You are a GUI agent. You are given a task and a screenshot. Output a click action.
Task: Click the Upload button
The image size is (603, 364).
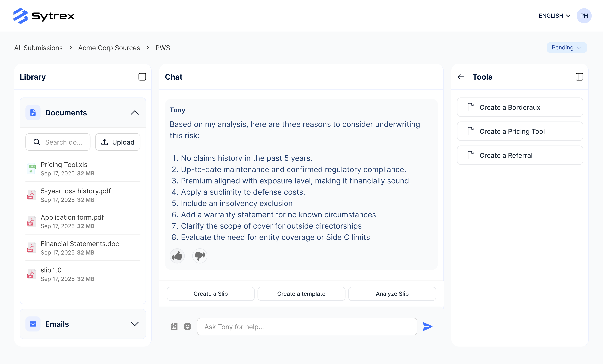(118, 142)
